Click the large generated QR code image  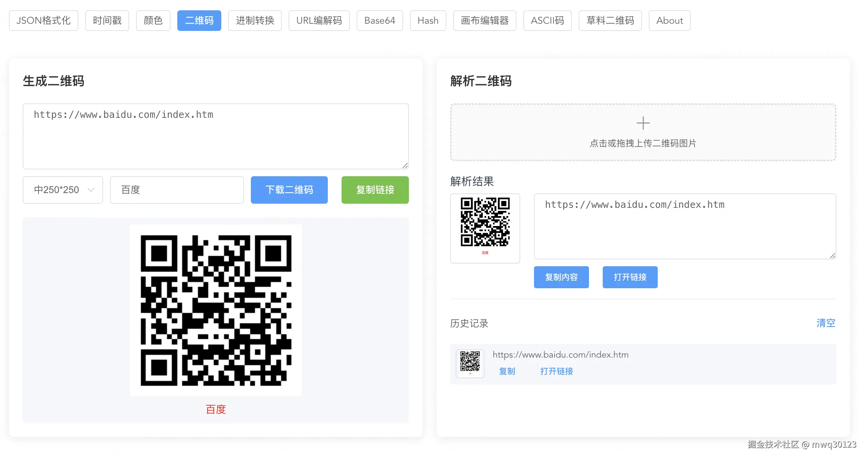point(216,310)
